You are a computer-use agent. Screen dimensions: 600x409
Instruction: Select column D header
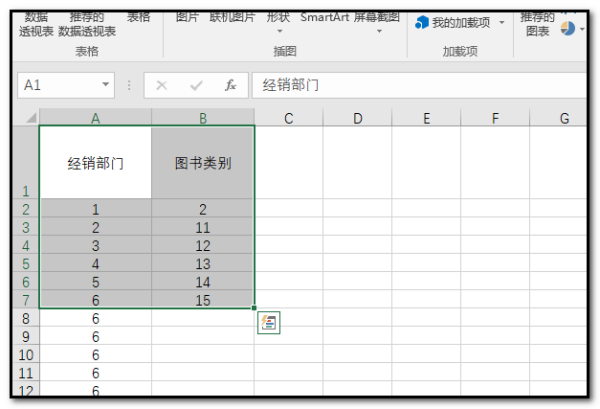click(357, 118)
